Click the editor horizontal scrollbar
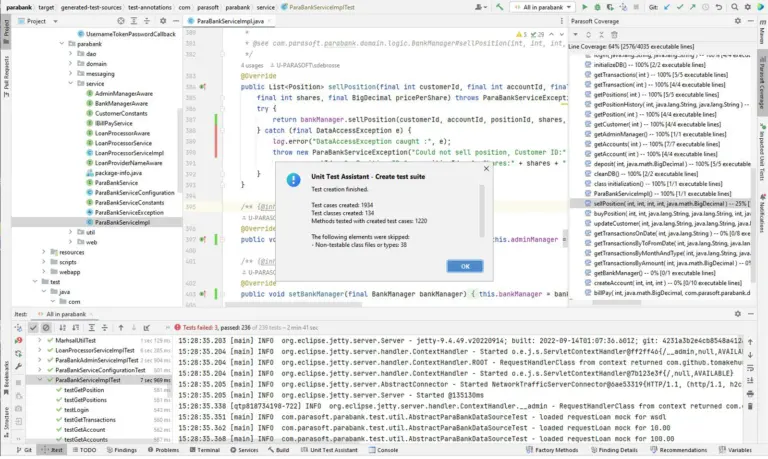 click(x=293, y=305)
